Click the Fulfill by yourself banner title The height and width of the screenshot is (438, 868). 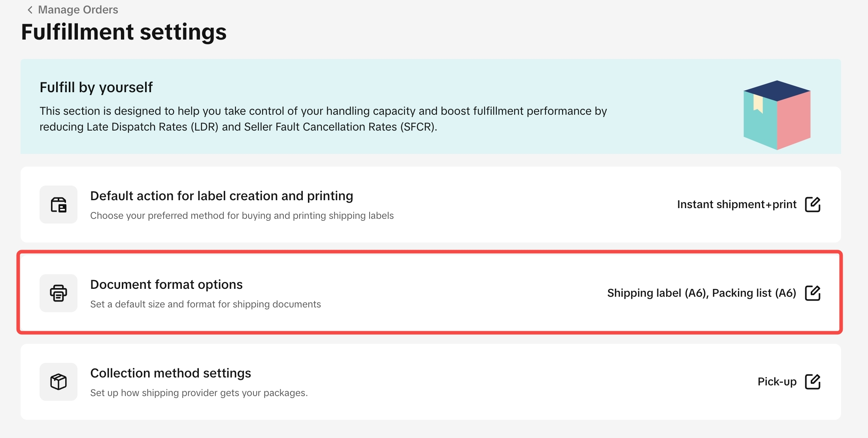pyautogui.click(x=96, y=87)
